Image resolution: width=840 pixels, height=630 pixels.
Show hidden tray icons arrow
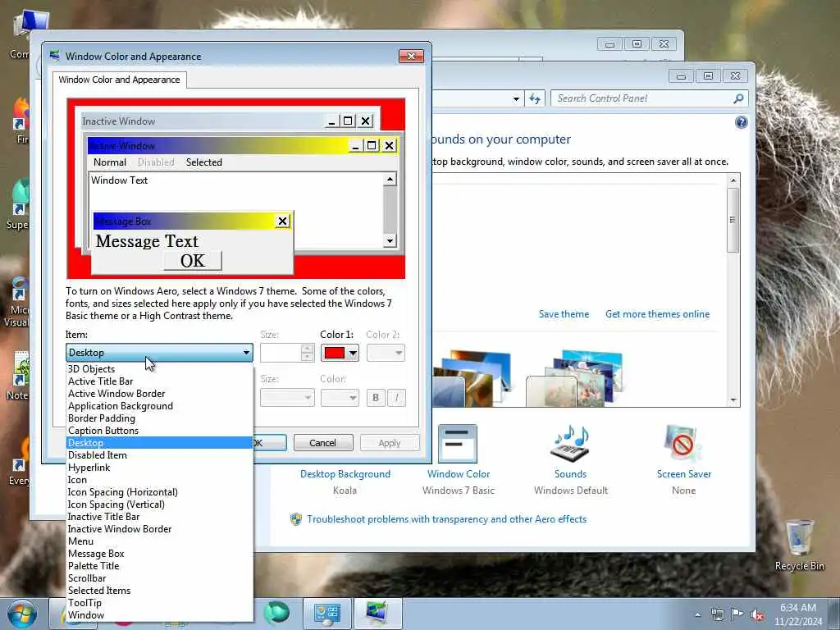(x=697, y=614)
